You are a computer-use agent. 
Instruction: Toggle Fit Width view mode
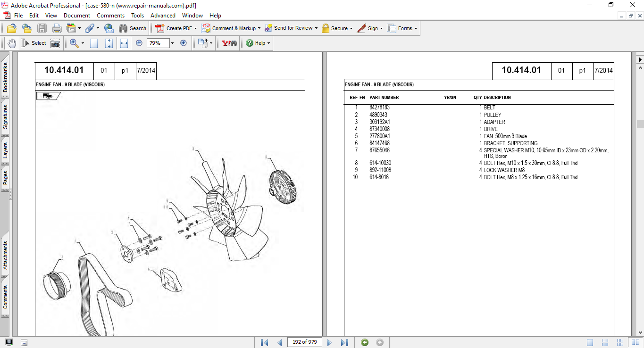pyautogui.click(x=124, y=43)
